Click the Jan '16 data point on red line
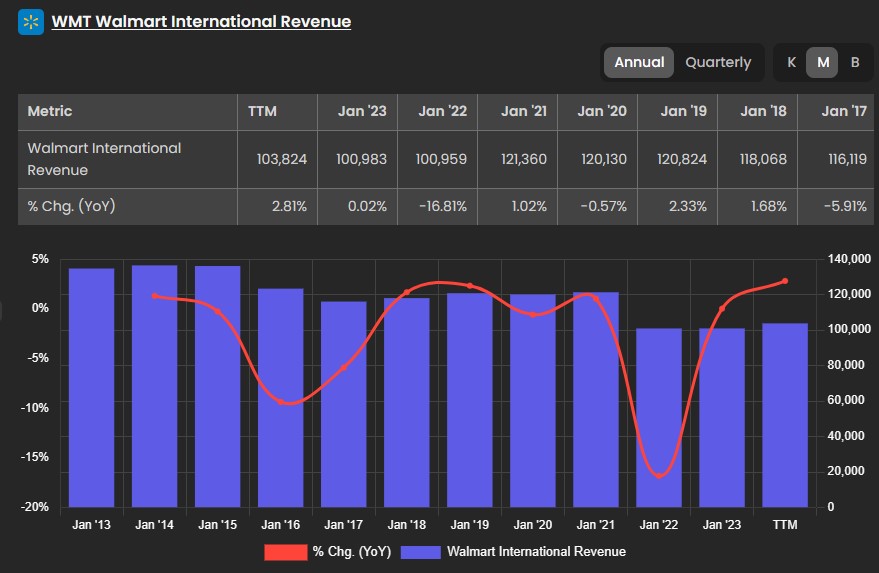This screenshot has width=879, height=573. coord(280,401)
